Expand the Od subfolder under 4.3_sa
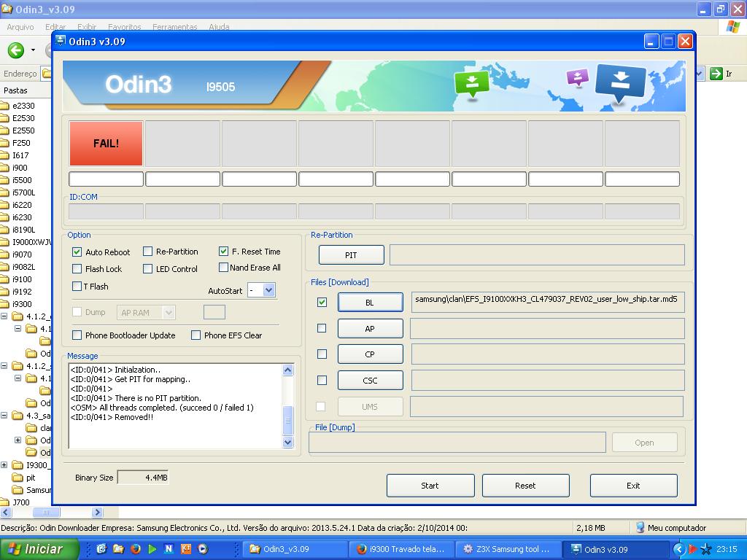This screenshot has width=747, height=560. pyautogui.click(x=18, y=440)
